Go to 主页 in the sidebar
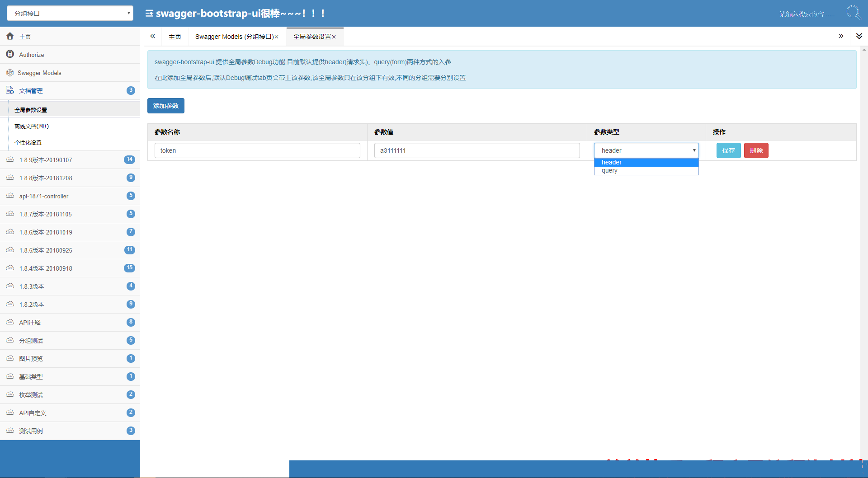Image resolution: width=868 pixels, height=478 pixels. click(70, 36)
